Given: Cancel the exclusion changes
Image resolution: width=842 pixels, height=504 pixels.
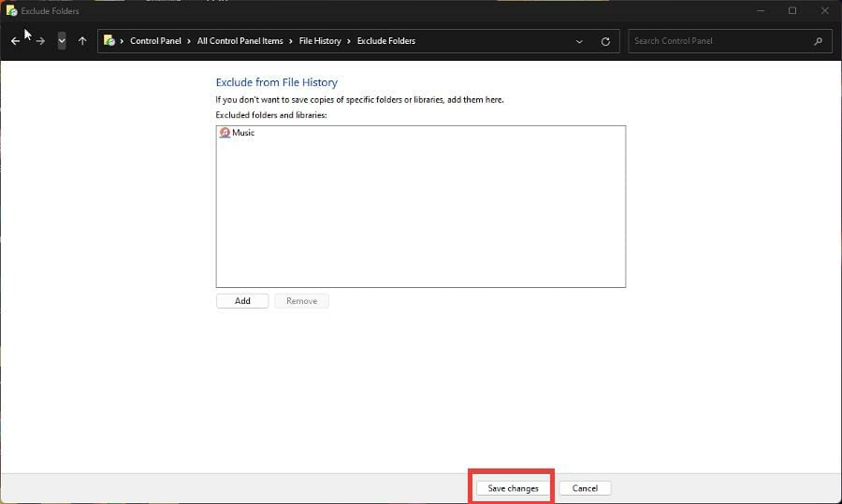Looking at the screenshot, I should coord(585,488).
